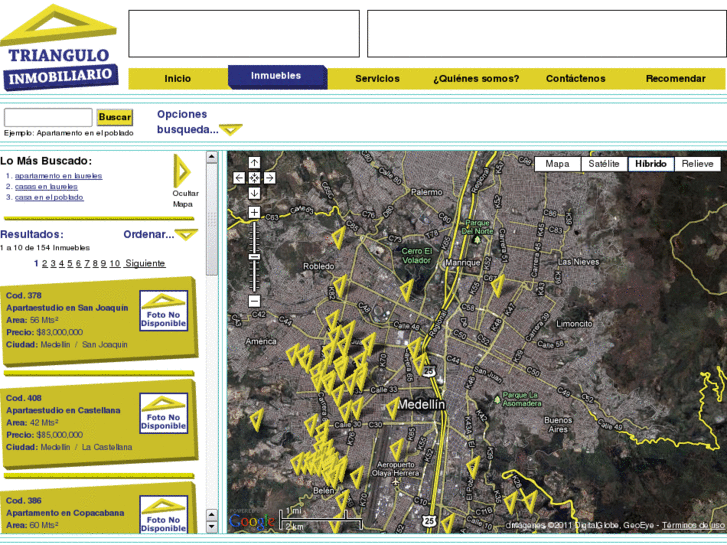The height and width of the screenshot is (545, 727).
Task: Expand the Opciones busqueda arrow
Action: (x=231, y=129)
